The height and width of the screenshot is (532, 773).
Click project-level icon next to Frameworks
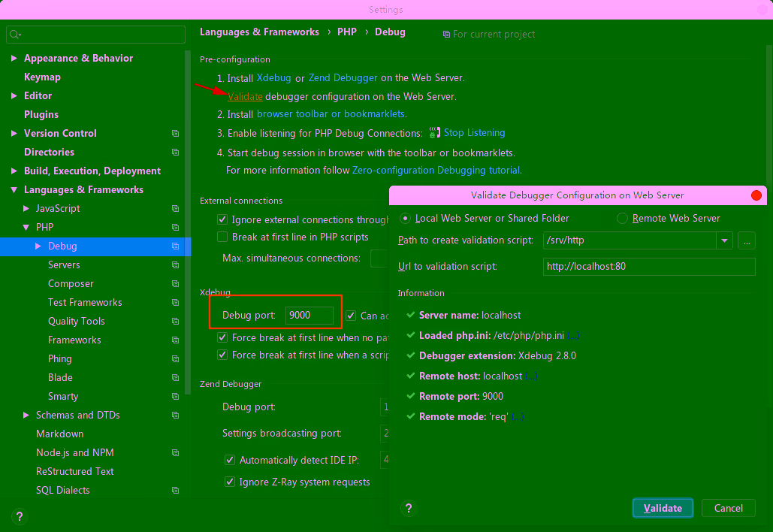tap(175, 340)
